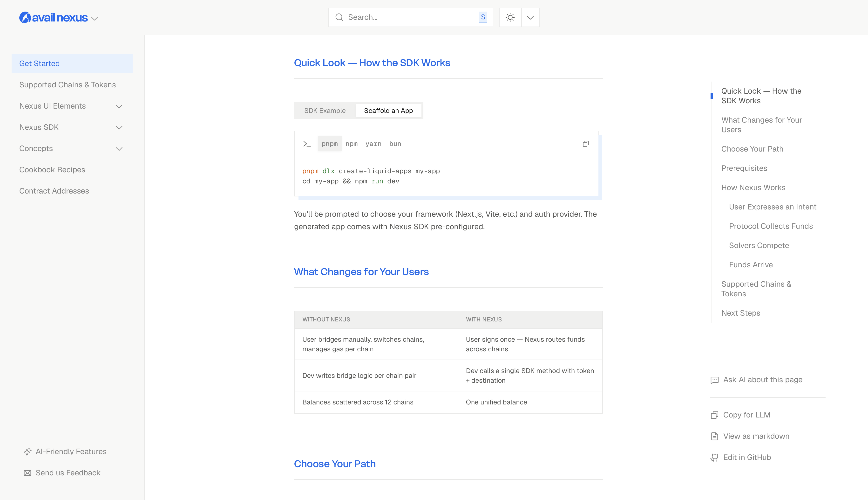Click 'Dev calls a single SDK method' cell

pyautogui.click(x=530, y=376)
